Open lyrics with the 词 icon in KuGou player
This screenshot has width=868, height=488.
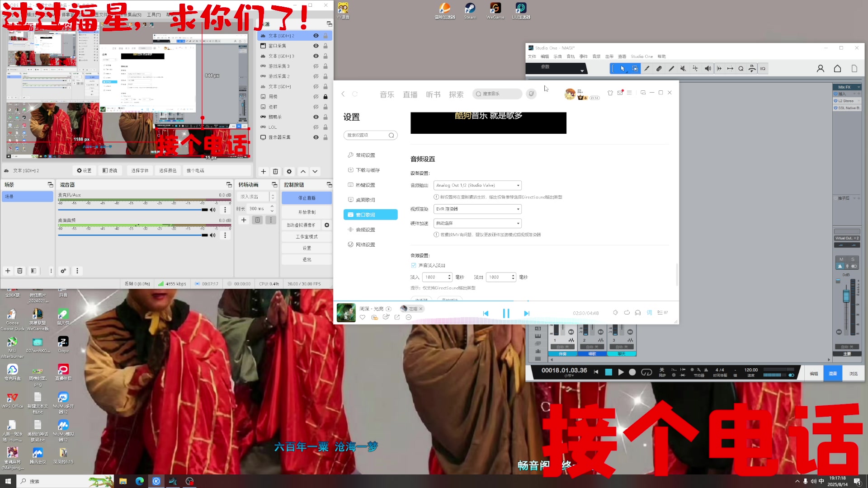coord(649,312)
